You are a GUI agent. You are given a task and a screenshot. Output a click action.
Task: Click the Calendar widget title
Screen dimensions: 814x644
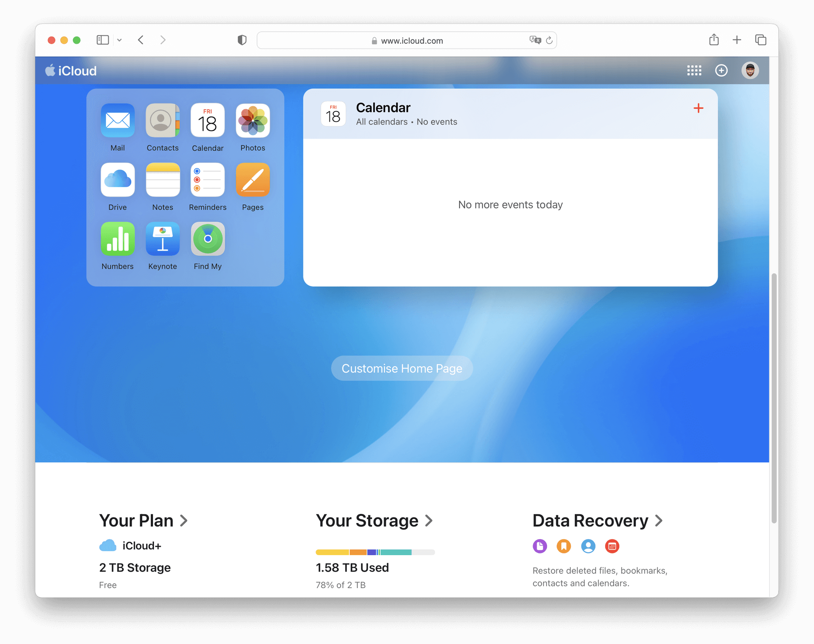point(383,107)
